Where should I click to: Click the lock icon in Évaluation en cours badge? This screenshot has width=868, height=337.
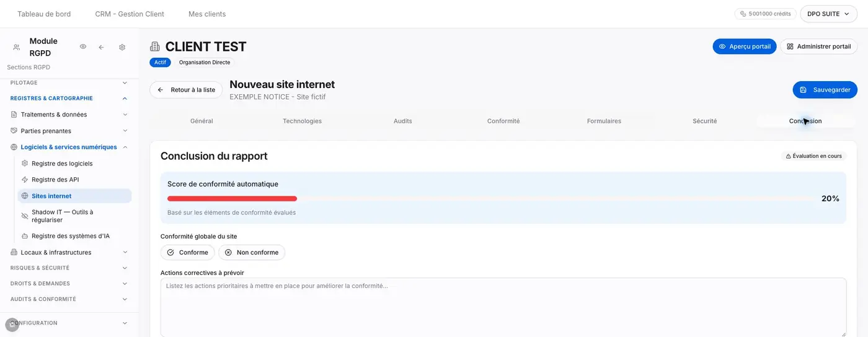pos(789,156)
